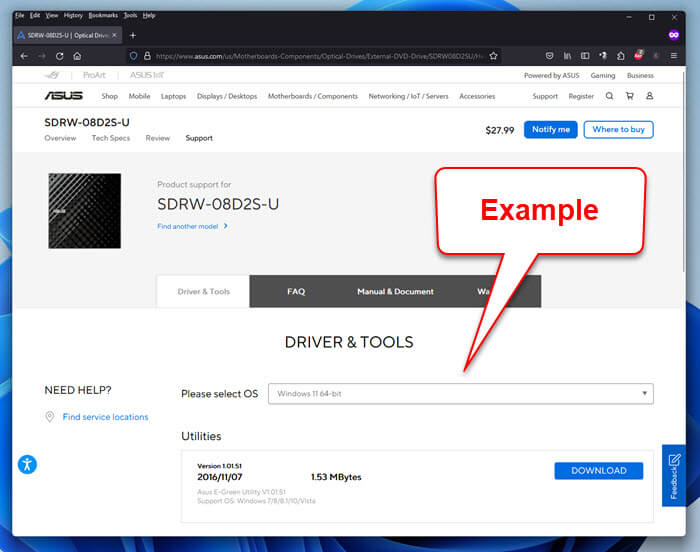Open product Overview tab
Screen dimensions: 700x552
point(60,138)
